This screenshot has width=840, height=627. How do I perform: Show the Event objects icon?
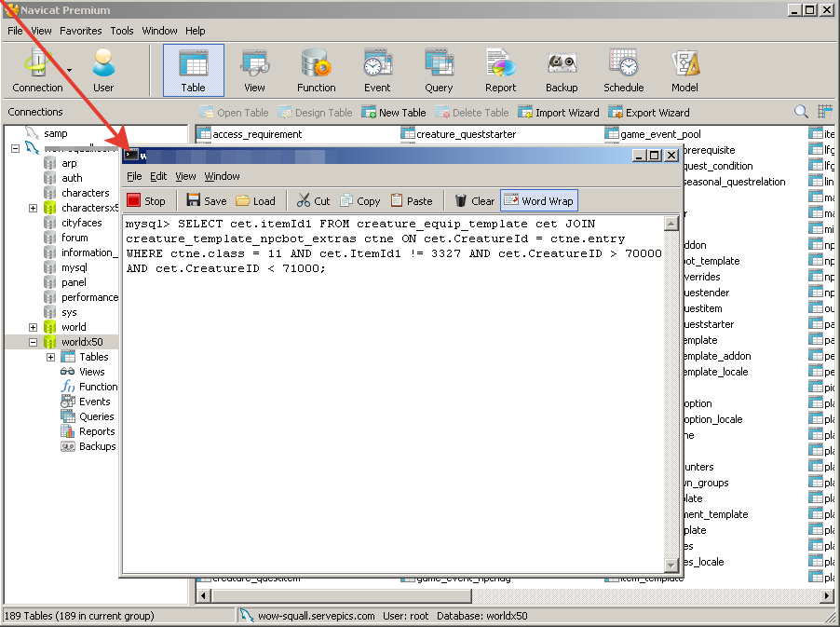pyautogui.click(x=377, y=70)
